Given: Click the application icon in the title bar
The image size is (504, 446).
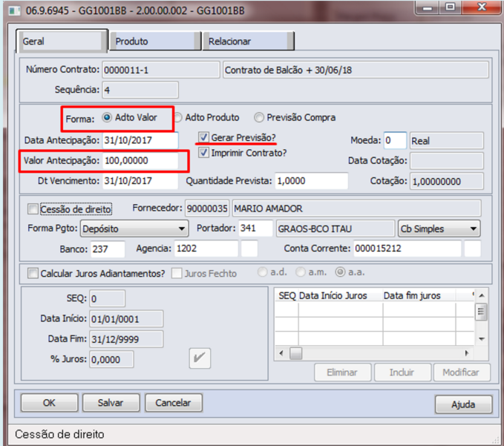Looking at the screenshot, I should [15, 10].
